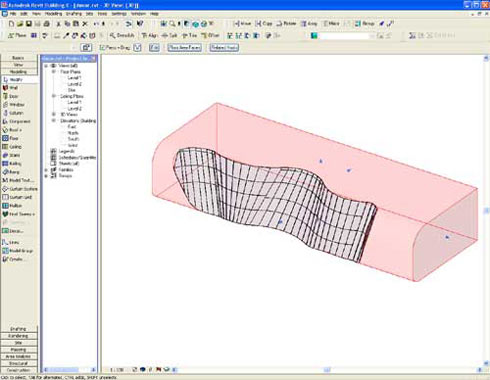Click the Align tool button

149,35
